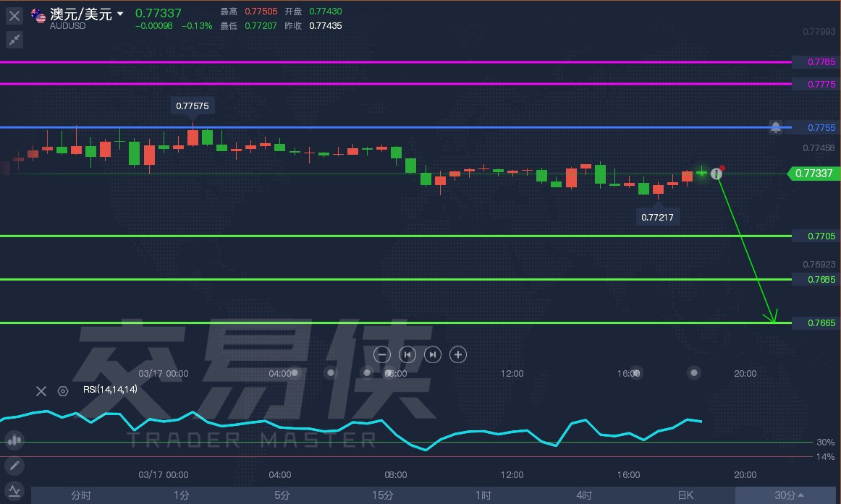
Task: Click the 0.77575 high price label
Action: point(193,106)
